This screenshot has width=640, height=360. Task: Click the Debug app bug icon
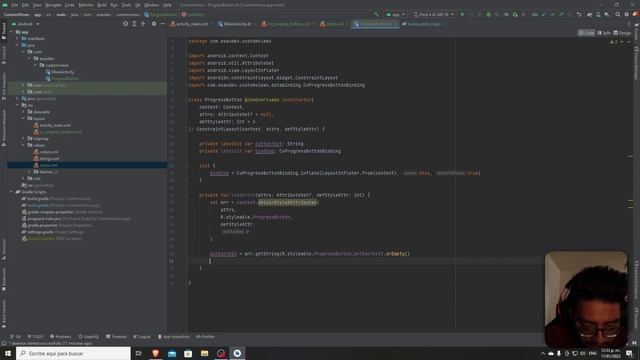[x=489, y=14]
